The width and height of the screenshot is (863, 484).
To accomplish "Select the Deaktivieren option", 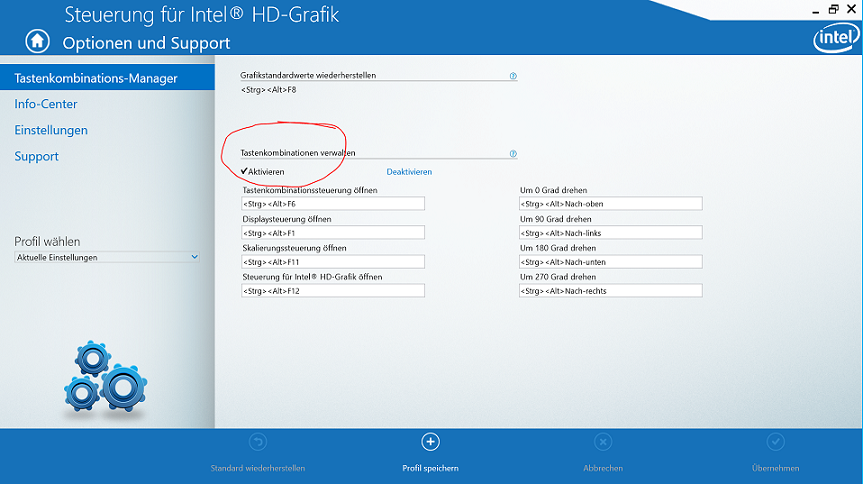I will click(409, 172).
